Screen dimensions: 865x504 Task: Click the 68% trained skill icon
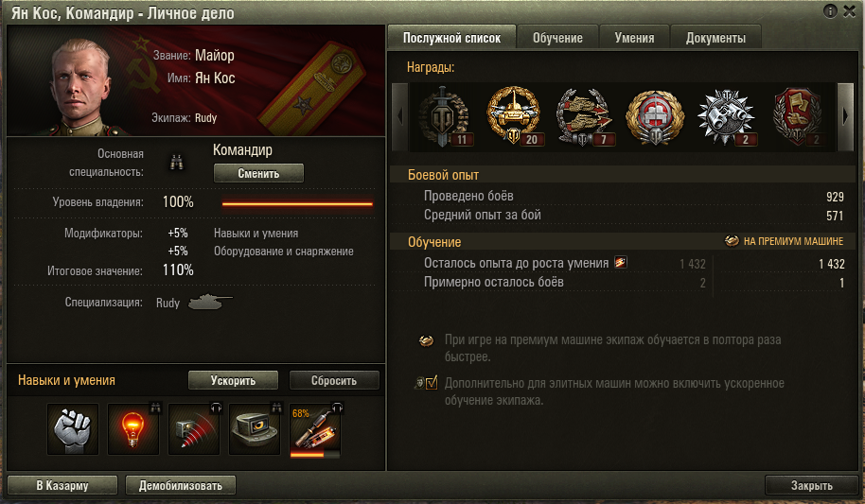tap(315, 429)
